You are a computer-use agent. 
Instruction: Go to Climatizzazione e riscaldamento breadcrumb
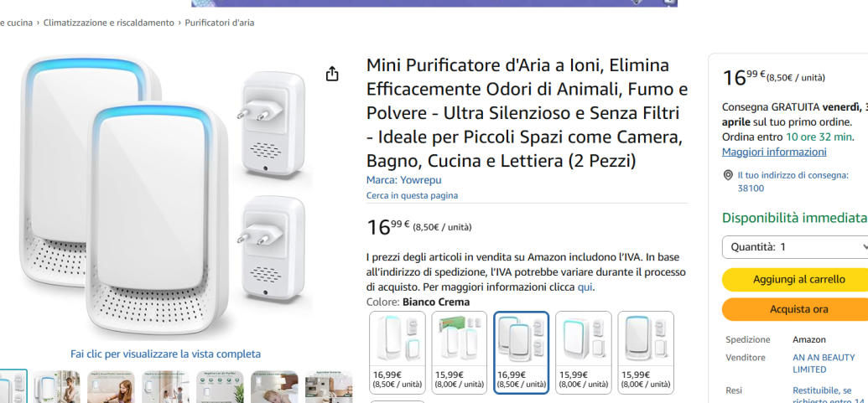109,23
